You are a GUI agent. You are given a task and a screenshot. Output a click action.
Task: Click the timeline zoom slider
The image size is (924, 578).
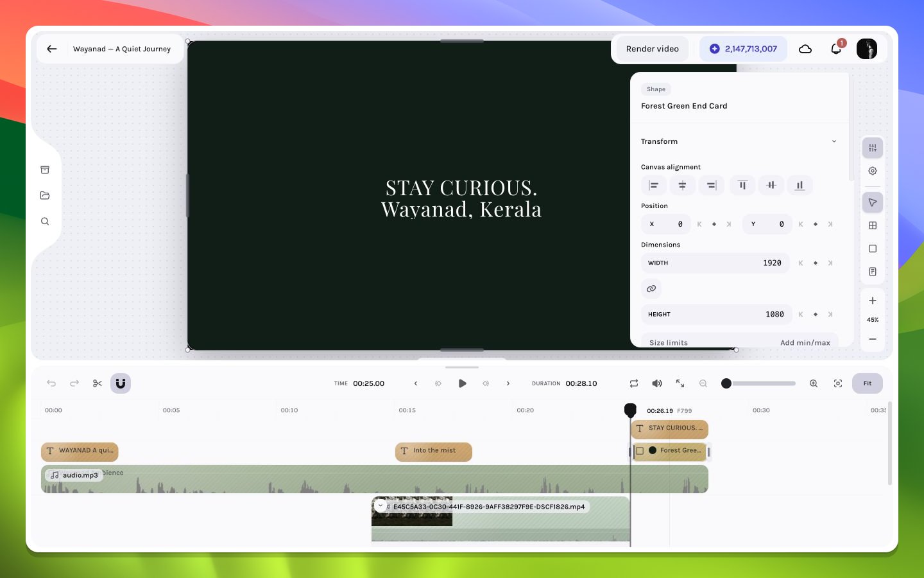[x=758, y=383]
